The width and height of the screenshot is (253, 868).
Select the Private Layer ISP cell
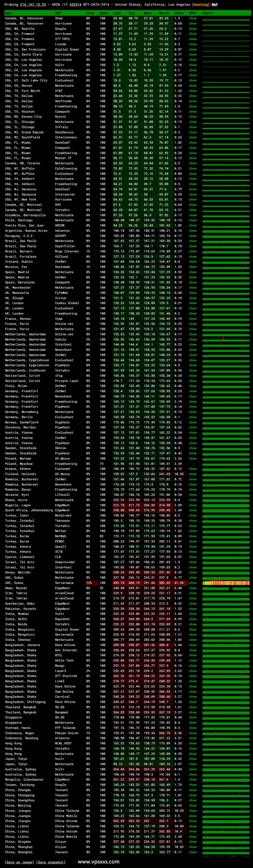click(x=67, y=381)
